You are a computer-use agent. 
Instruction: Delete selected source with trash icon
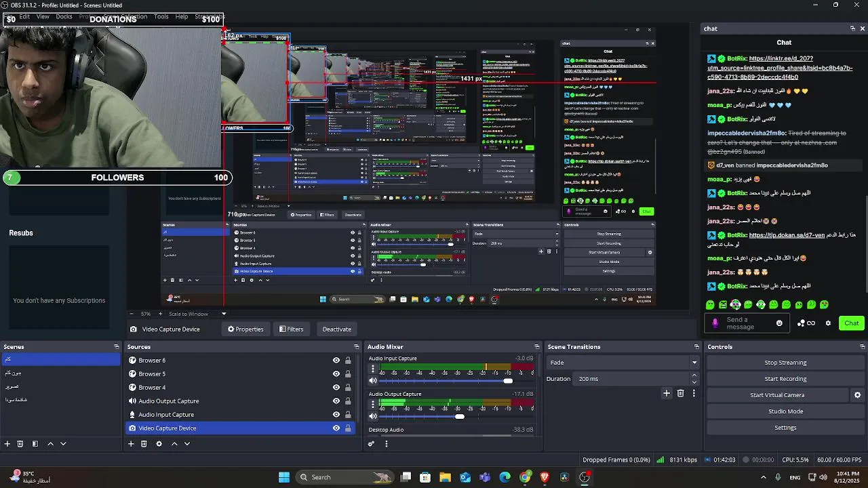click(x=144, y=444)
